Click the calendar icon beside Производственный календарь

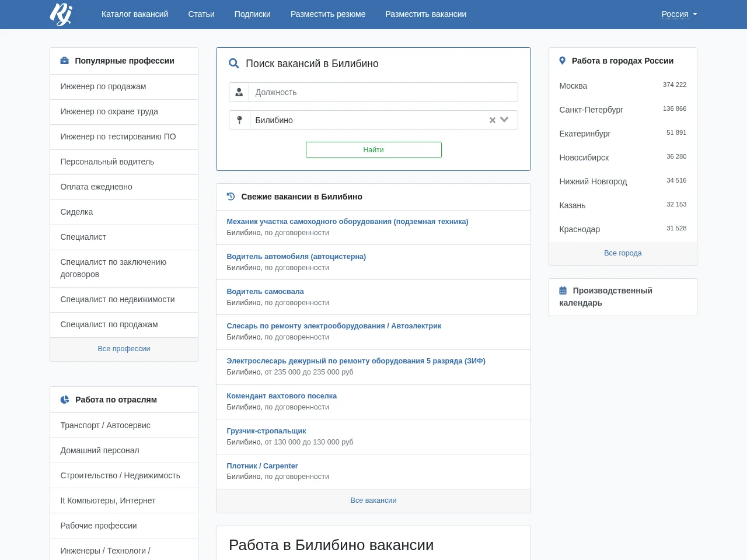[x=563, y=290]
